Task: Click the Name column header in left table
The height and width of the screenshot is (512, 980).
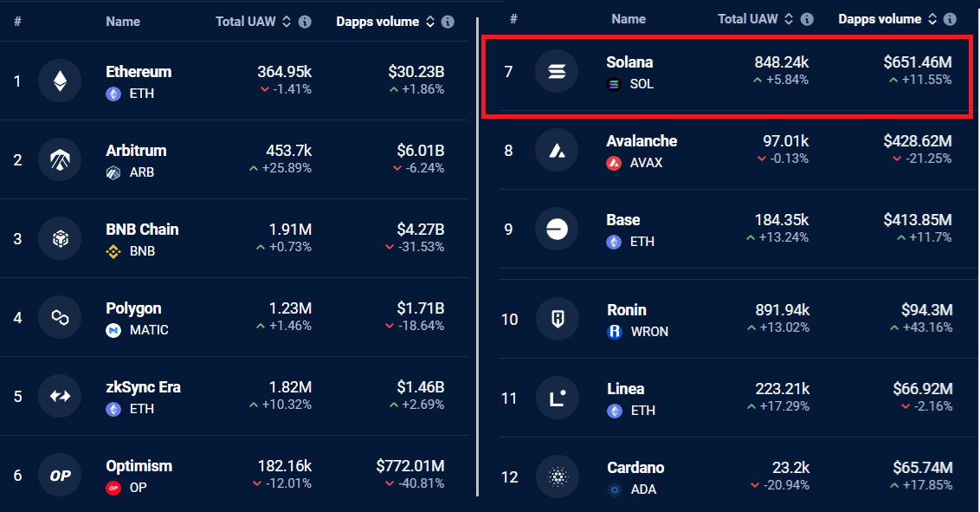Action: coord(123,22)
